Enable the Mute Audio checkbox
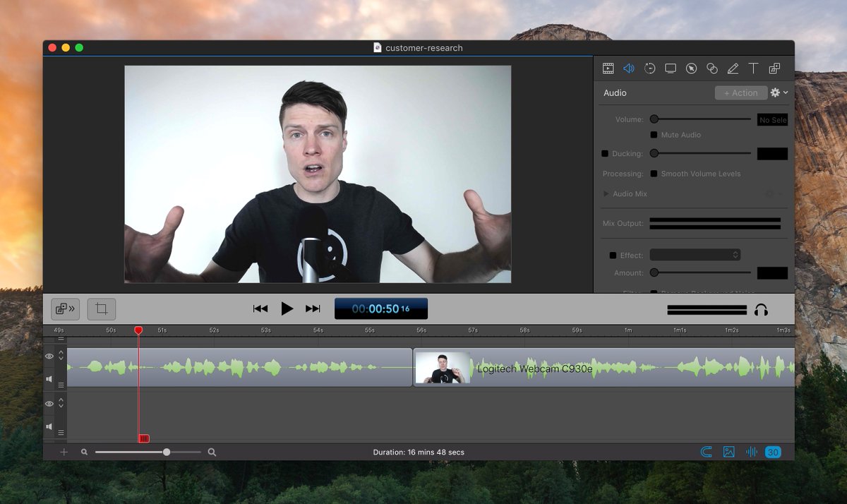 [654, 135]
